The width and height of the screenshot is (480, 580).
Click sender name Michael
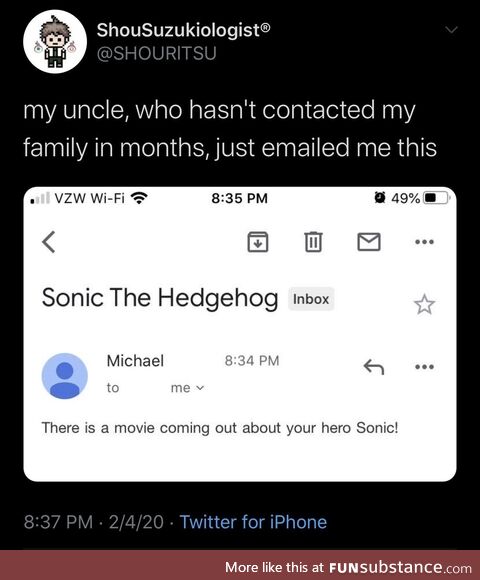(135, 361)
